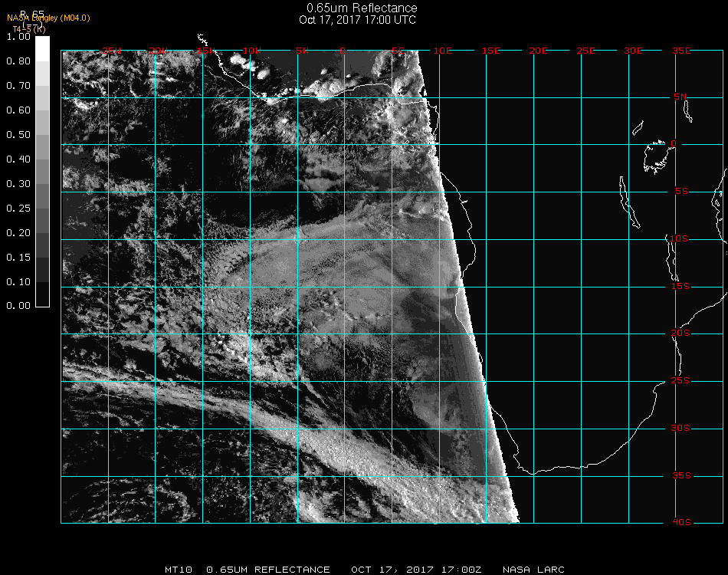Image resolution: width=728 pixels, height=575 pixels.
Task: Click the 25S latitude label
Action: click(x=680, y=381)
